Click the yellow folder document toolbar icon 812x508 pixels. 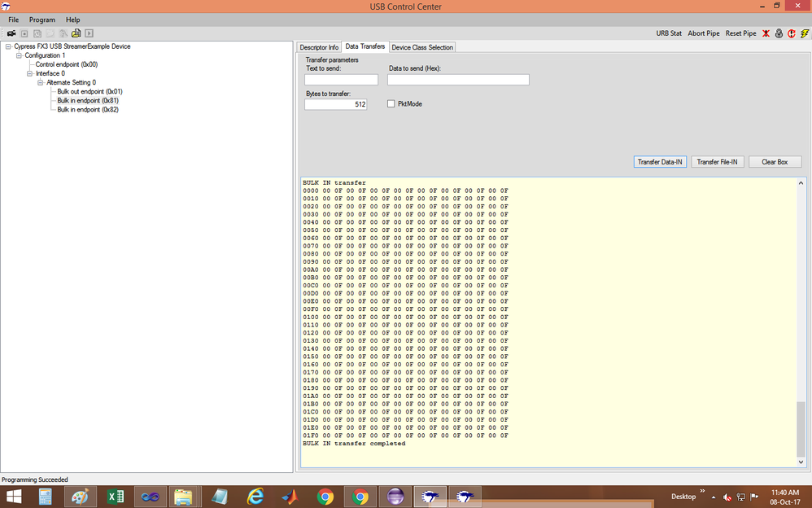point(76,33)
